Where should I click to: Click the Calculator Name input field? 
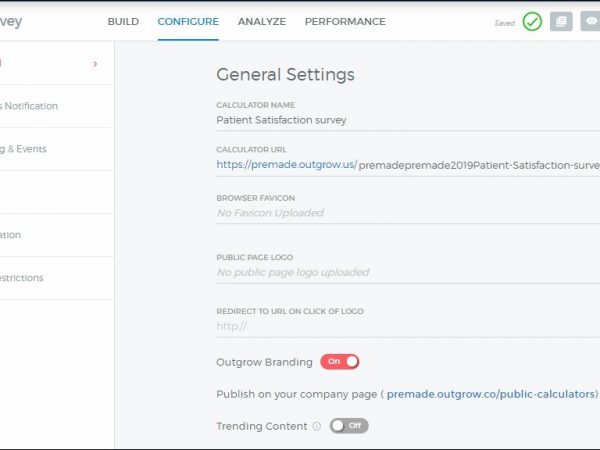400,120
